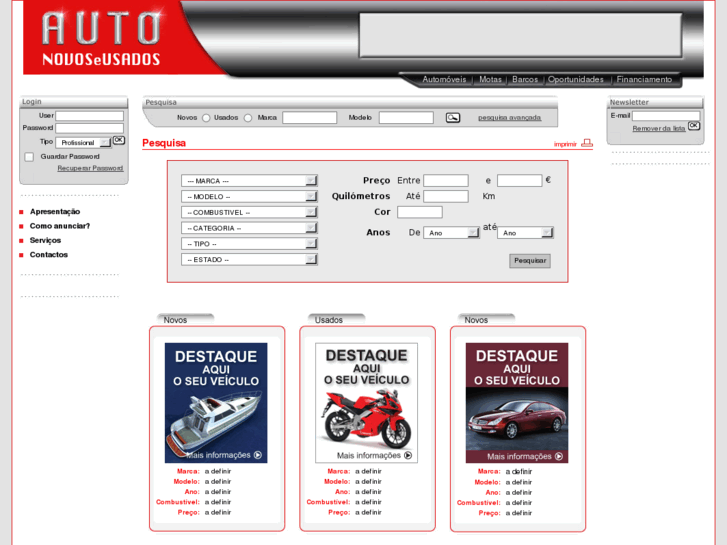727x545 pixels.
Task: Click the Remover da lista link
Action: (x=659, y=128)
